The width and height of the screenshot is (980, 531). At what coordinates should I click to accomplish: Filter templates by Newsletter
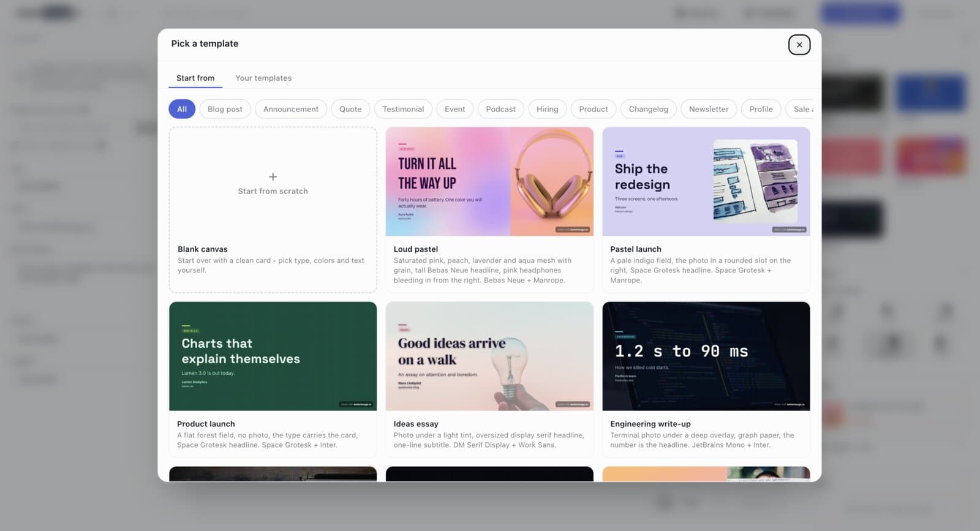709,109
